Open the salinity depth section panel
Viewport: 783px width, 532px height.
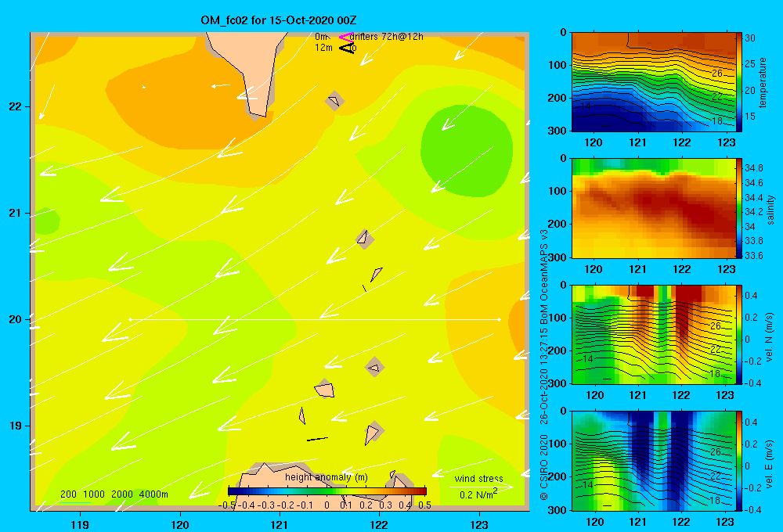tap(653, 209)
